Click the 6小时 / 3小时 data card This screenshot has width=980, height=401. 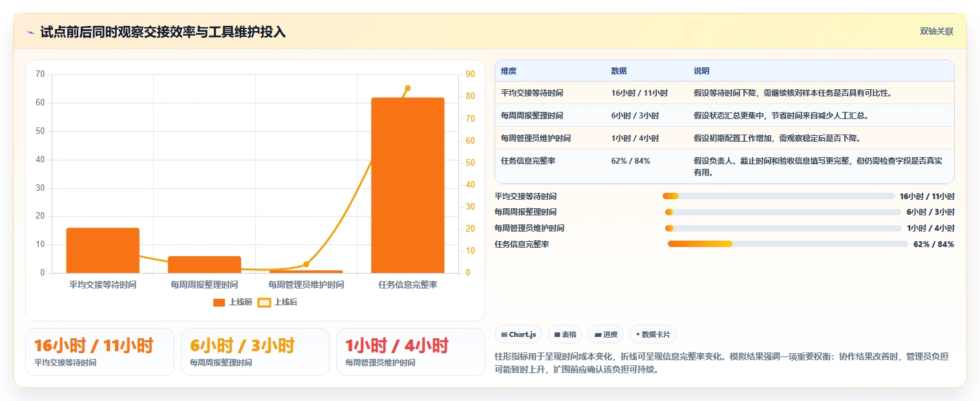point(255,352)
